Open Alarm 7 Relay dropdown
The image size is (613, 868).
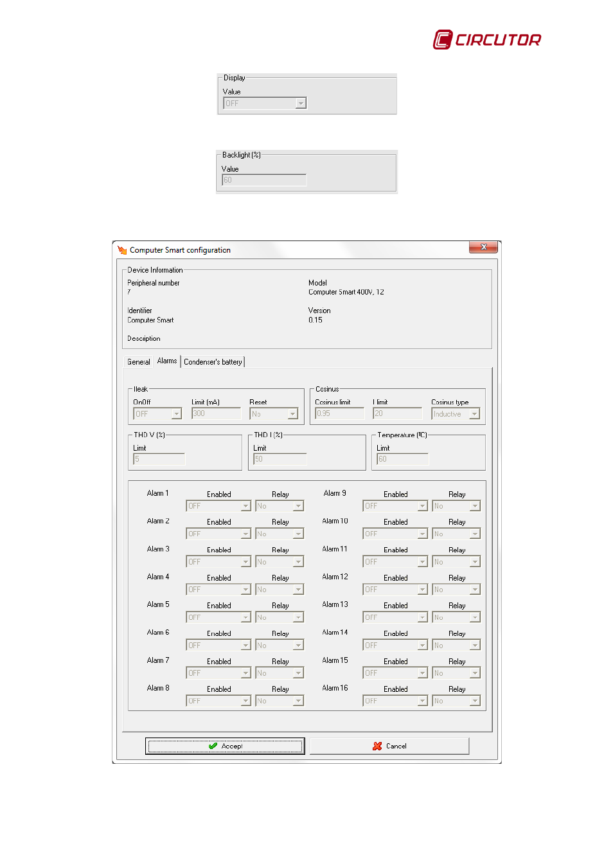pos(280,673)
